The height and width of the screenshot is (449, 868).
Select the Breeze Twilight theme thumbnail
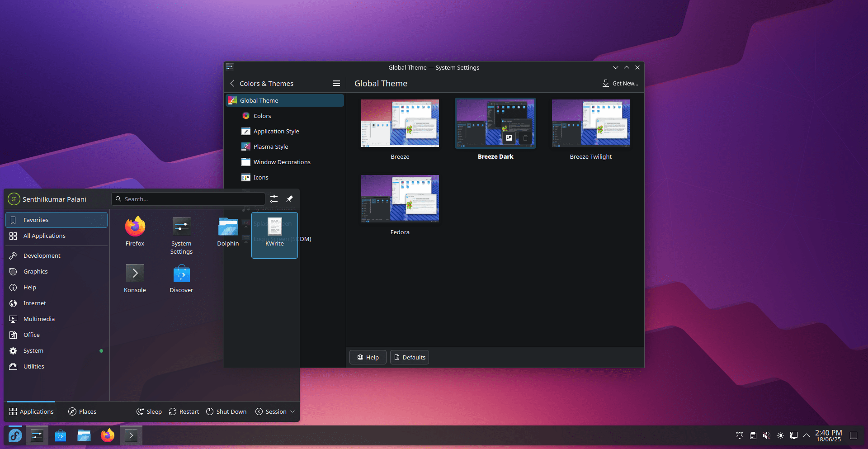pyautogui.click(x=590, y=123)
